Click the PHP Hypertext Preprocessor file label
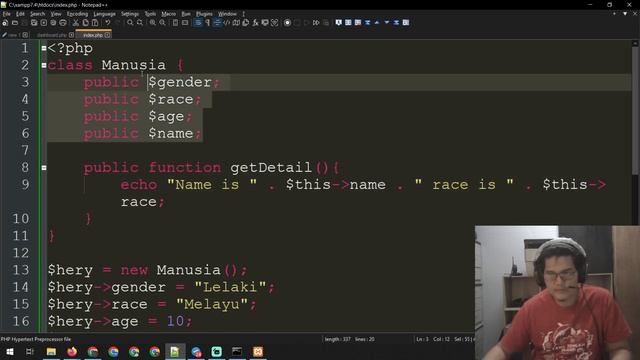This screenshot has width=640, height=360. (x=36, y=339)
